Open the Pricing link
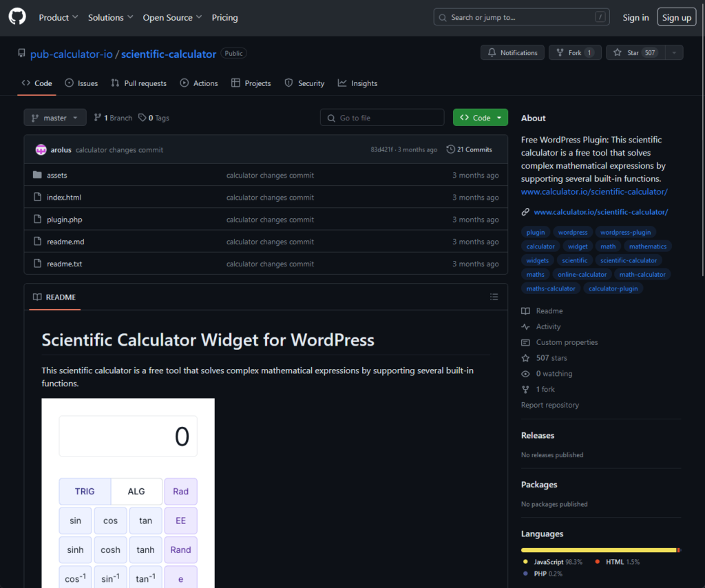 pyautogui.click(x=225, y=17)
